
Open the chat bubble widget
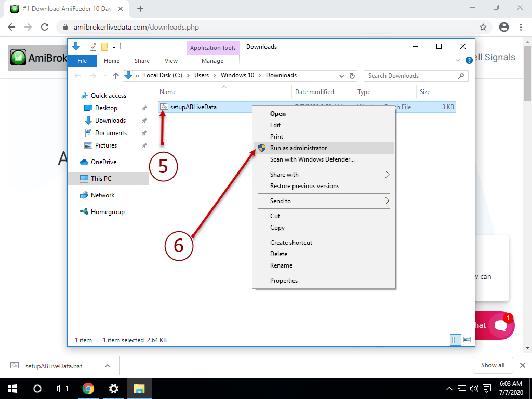pos(501,325)
